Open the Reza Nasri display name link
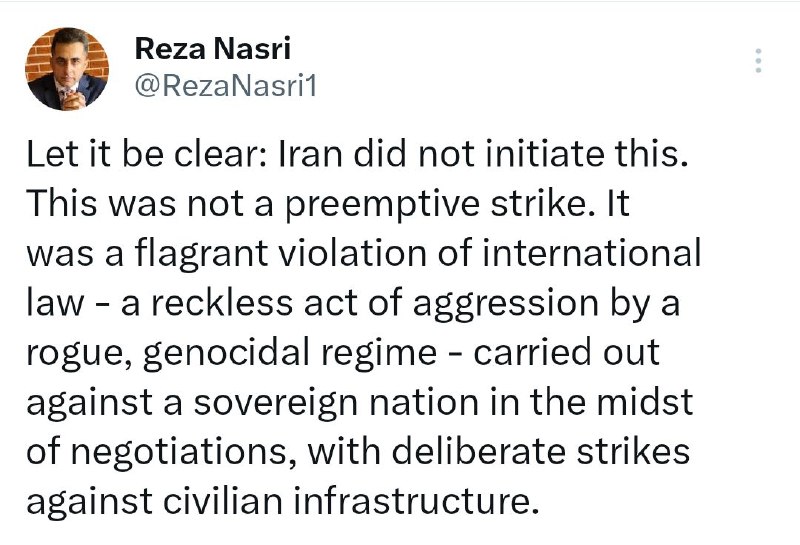 click(213, 48)
